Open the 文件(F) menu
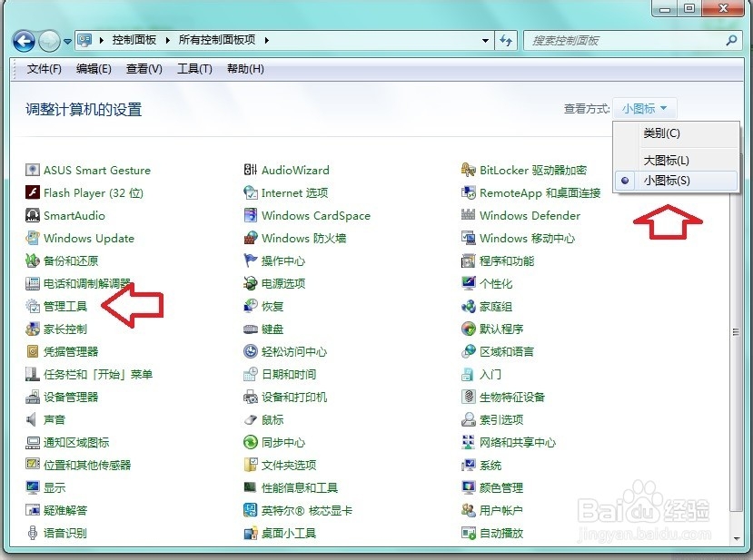This screenshot has width=753, height=560. (45, 69)
